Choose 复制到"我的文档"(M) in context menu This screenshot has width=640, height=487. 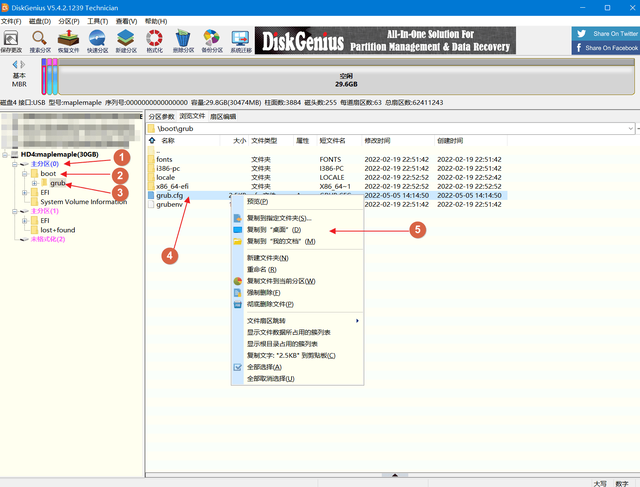click(x=297, y=241)
